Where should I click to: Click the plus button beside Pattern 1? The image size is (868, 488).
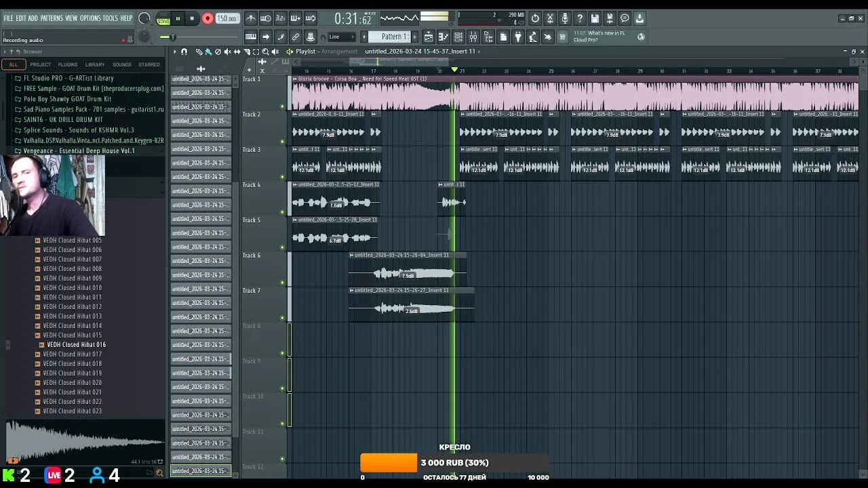coord(414,37)
